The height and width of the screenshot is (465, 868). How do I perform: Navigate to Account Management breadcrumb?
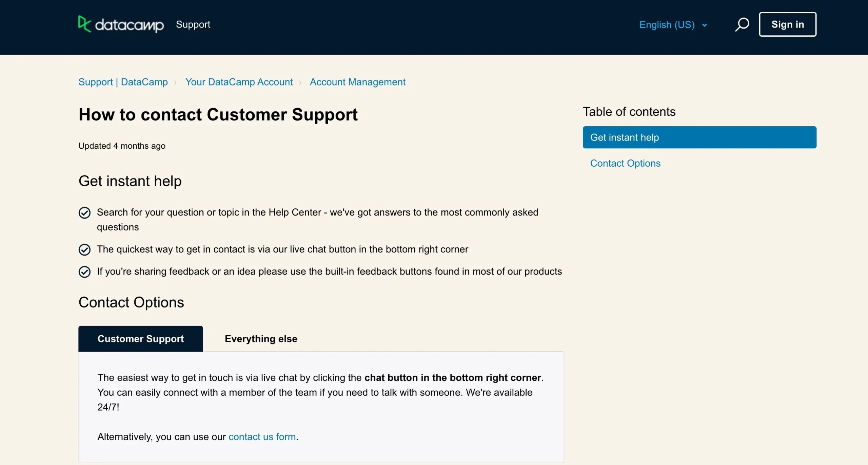point(357,82)
